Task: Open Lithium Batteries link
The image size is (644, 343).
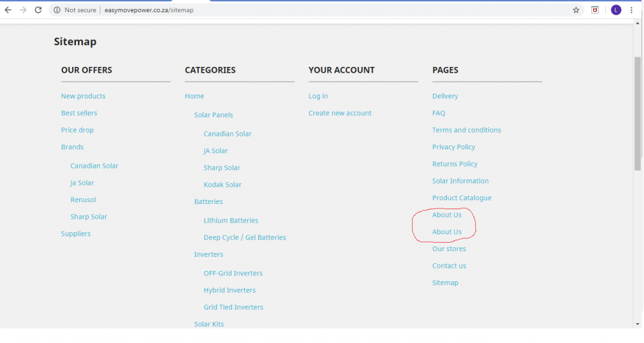Action: pos(231,220)
